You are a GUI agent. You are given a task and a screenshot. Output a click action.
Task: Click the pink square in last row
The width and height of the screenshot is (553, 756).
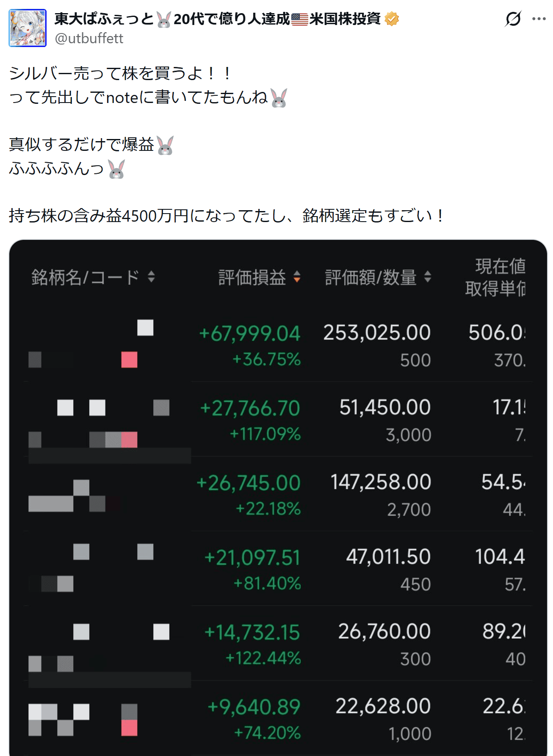[129, 728]
